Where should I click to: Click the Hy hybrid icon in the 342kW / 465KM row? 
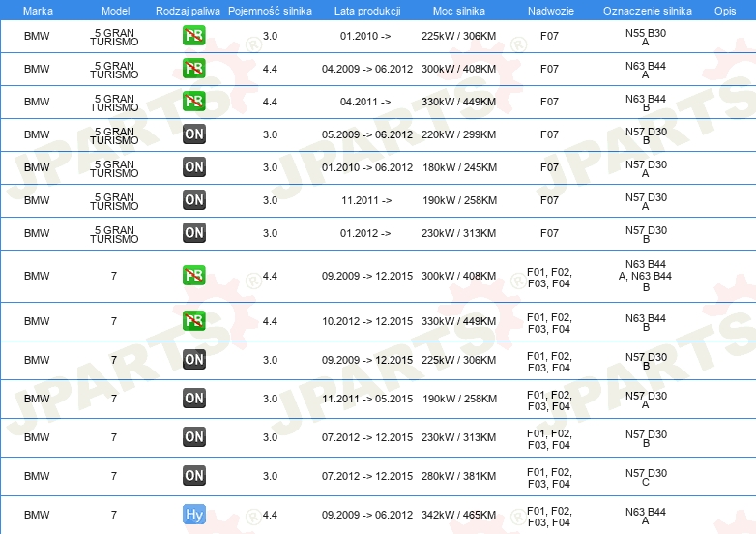pos(193,515)
